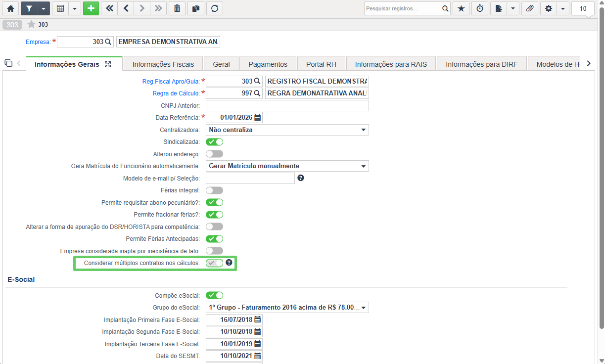
Task: Expand settings gear dropdown arrow
Action: pyautogui.click(x=562, y=8)
